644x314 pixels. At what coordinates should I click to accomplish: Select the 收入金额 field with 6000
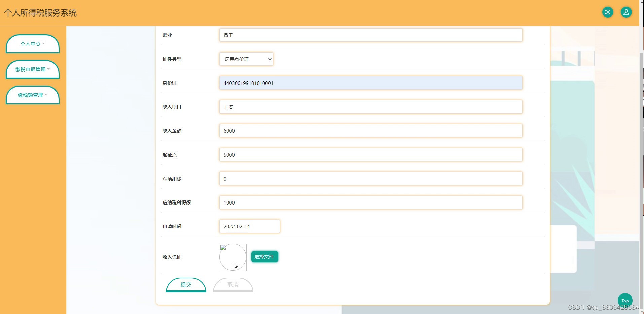[x=371, y=131]
